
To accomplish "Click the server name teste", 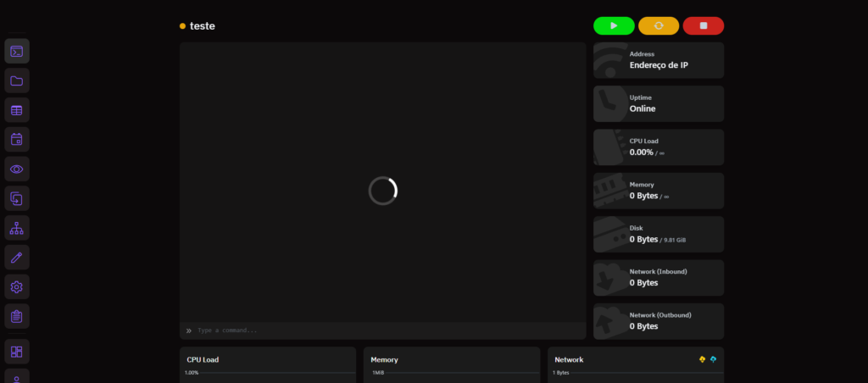I will pyautogui.click(x=202, y=26).
